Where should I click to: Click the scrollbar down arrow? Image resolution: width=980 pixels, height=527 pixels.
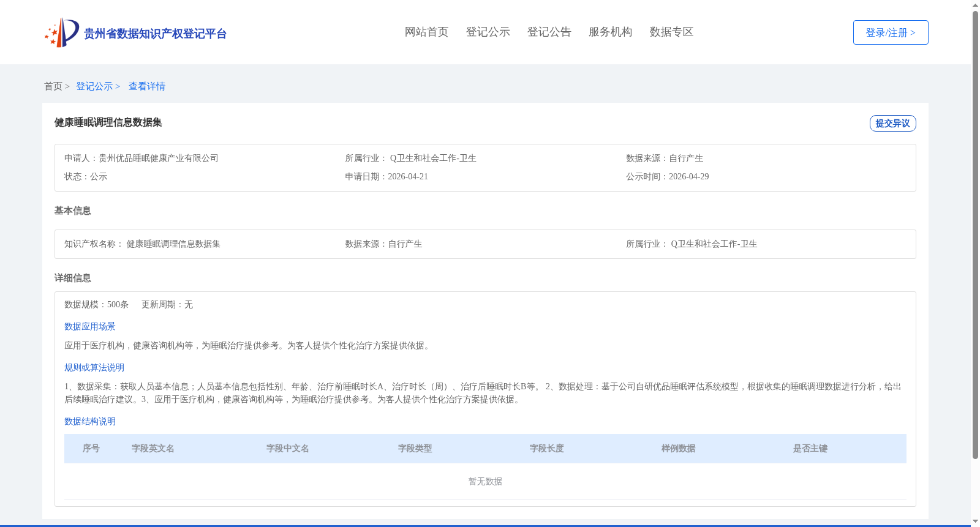[x=975, y=522]
